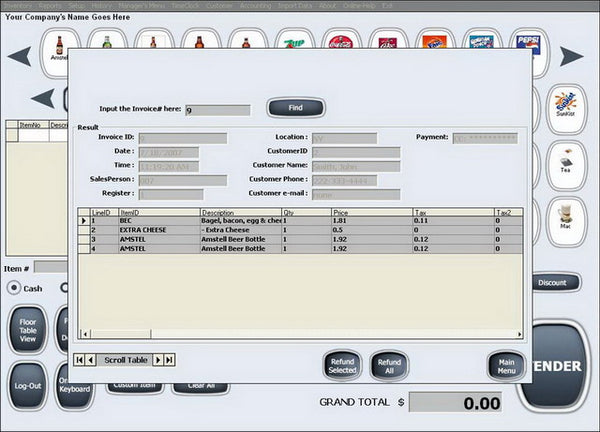Click the Description column header

tap(241, 212)
